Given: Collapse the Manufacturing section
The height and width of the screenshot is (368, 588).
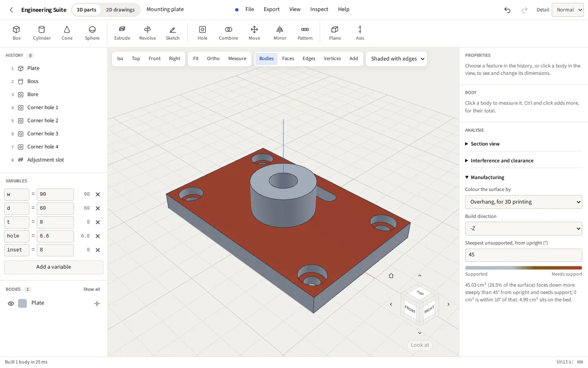Looking at the screenshot, I should (x=523, y=177).
